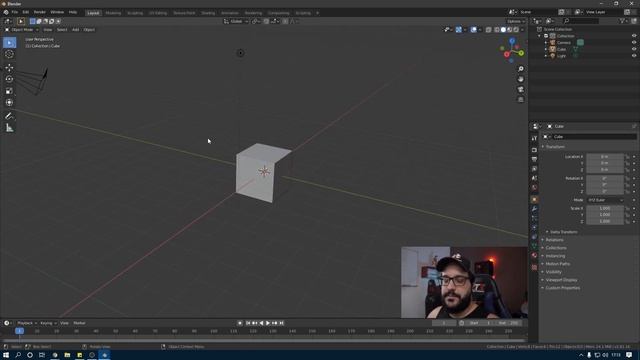
Task: Open the rotation Mode XYZ Euler dropdown
Action: 606,200
